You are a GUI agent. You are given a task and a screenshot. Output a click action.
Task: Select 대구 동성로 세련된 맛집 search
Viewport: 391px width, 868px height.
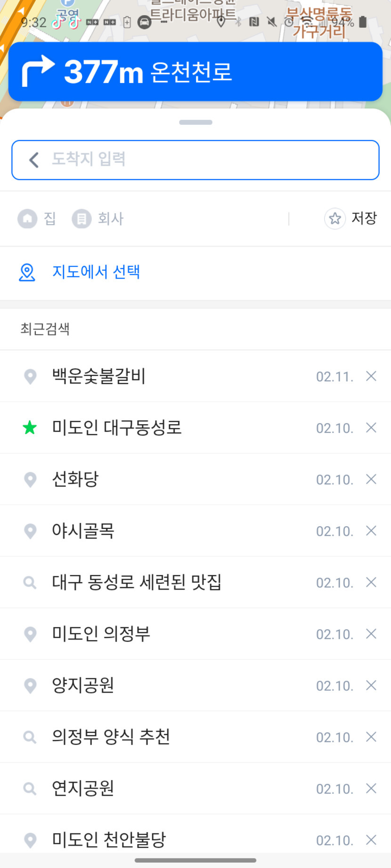click(137, 582)
